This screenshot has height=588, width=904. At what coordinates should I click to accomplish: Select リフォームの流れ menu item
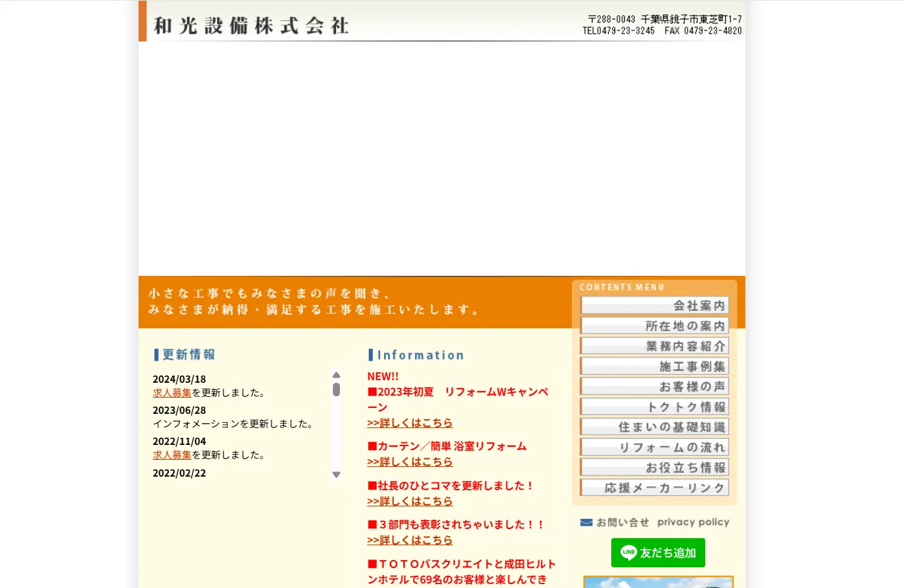pos(654,447)
